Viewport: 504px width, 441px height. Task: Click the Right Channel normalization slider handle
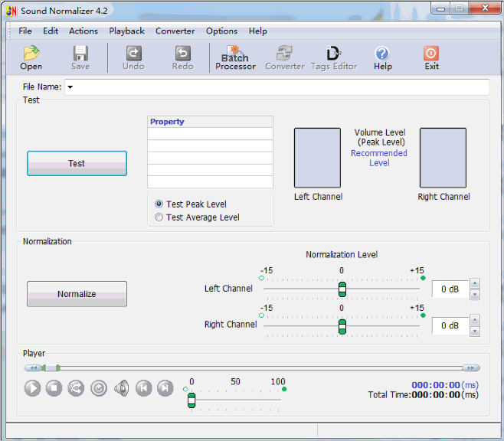pyautogui.click(x=342, y=327)
